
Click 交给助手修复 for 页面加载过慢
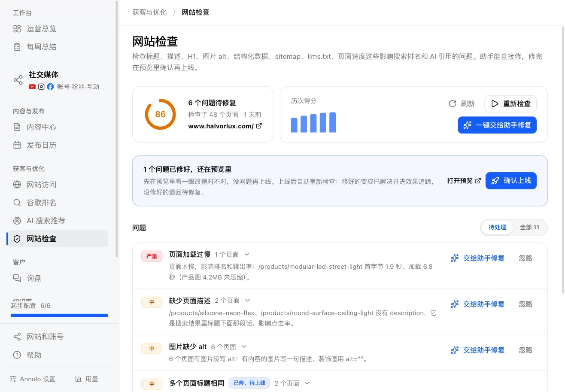coord(477,258)
